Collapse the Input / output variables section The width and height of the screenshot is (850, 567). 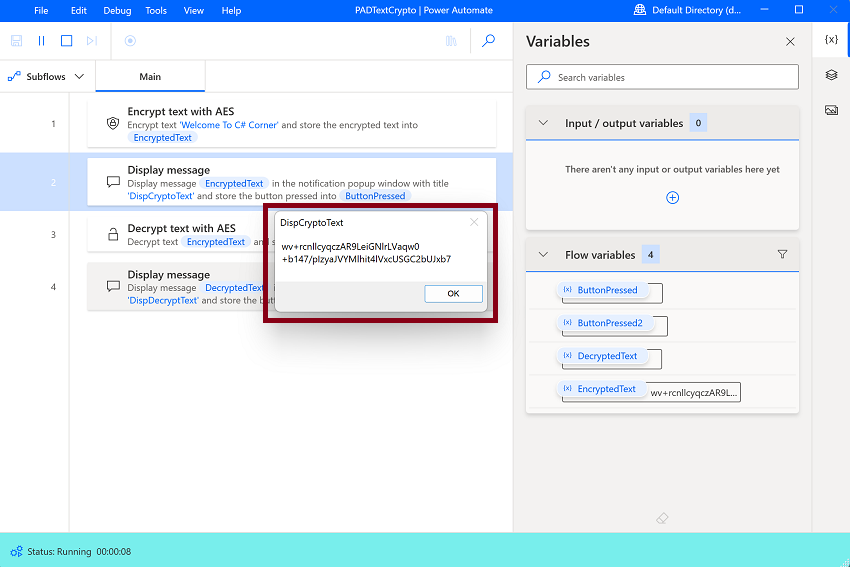[x=543, y=123]
